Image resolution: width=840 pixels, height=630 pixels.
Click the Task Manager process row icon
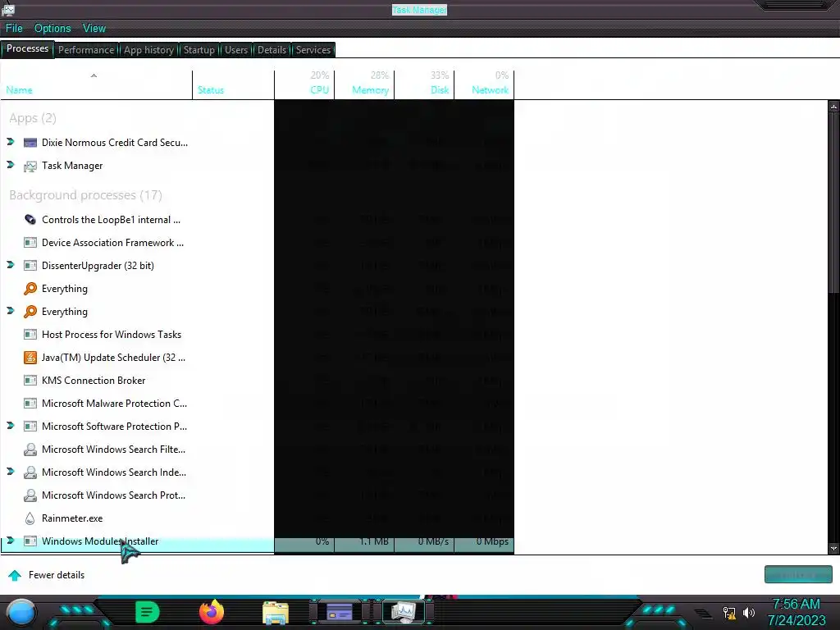tap(30, 166)
